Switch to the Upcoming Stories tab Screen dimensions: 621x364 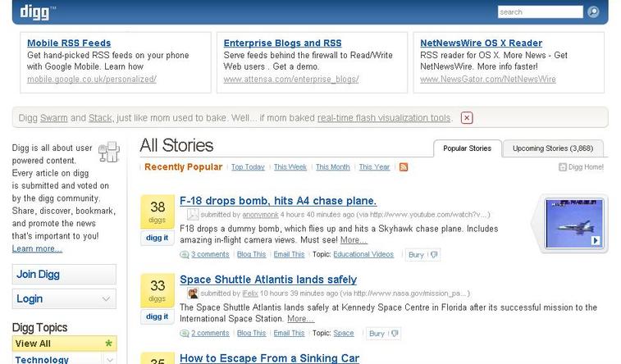point(553,148)
